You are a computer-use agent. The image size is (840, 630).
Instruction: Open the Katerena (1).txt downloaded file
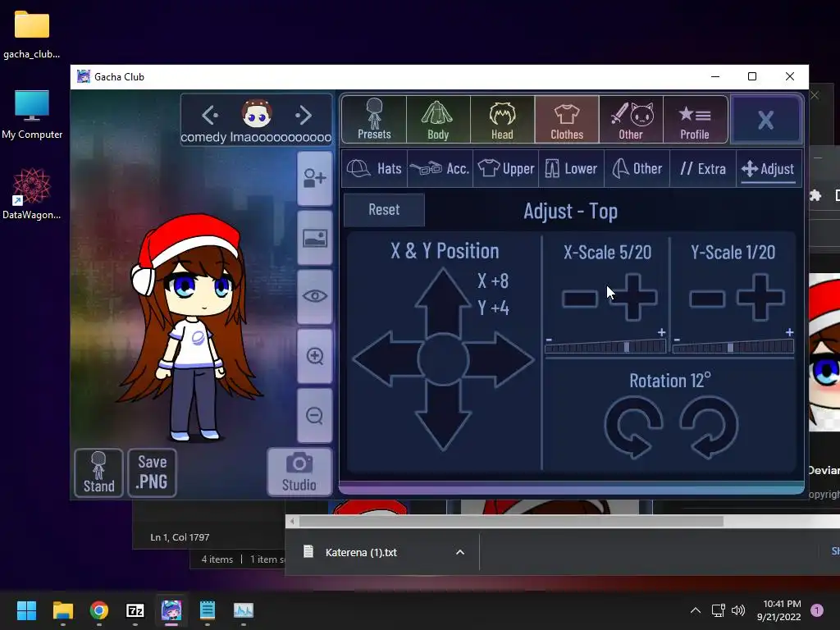coord(361,552)
